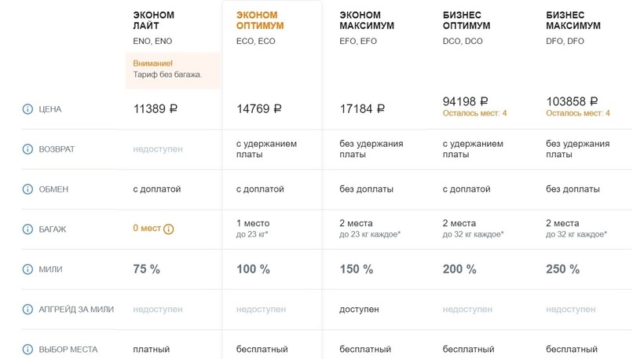This screenshot has width=644, height=359.
Task: Click the info icon next to ЦЕНА
Action: (x=28, y=109)
